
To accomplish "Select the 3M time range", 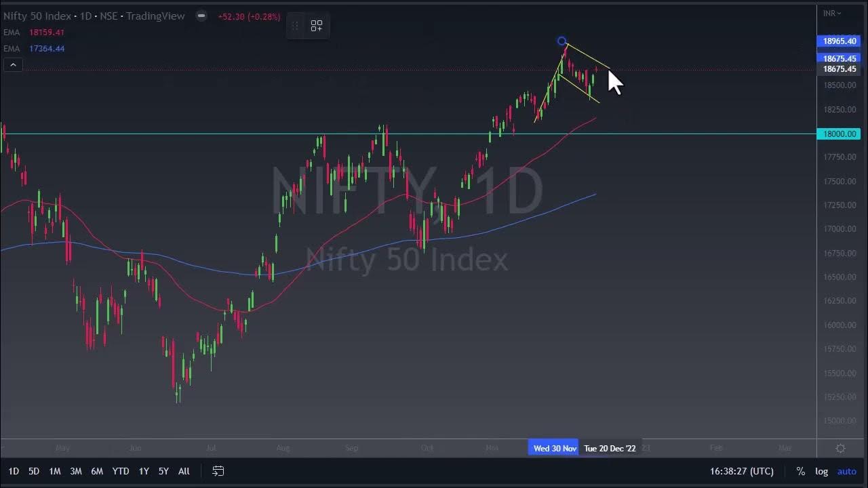I will 76,471.
